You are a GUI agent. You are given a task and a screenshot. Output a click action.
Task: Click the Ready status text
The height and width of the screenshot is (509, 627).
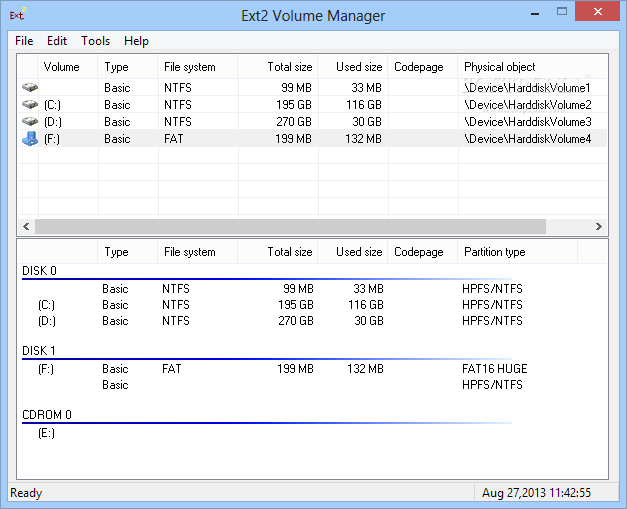[26, 493]
